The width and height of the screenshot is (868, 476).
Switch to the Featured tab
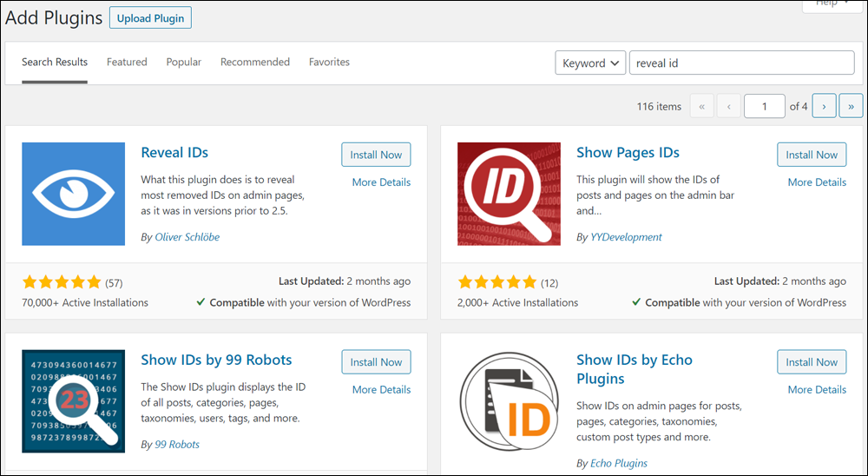click(127, 62)
